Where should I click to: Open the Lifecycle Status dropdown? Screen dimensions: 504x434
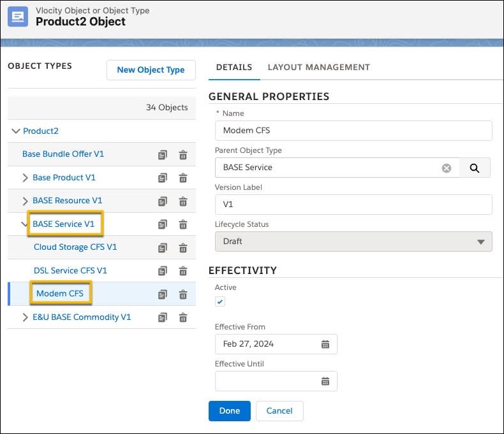coord(353,242)
